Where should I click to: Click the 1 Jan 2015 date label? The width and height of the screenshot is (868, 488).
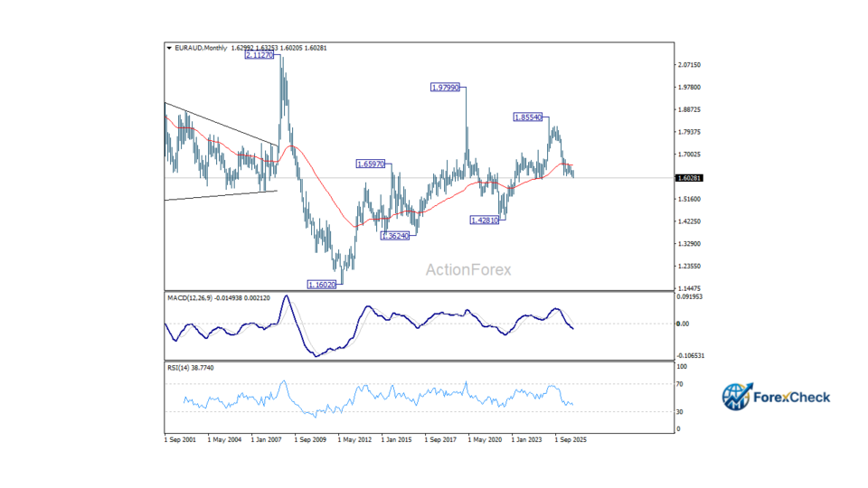pos(396,440)
